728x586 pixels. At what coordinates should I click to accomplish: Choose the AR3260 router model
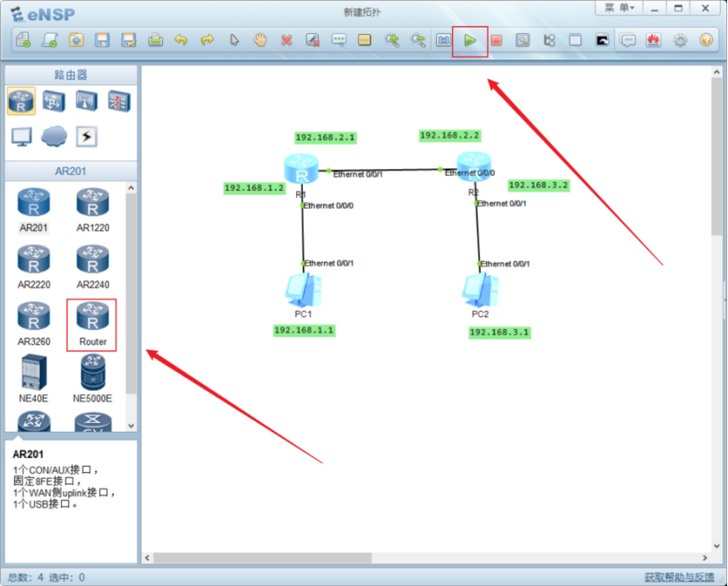33,324
